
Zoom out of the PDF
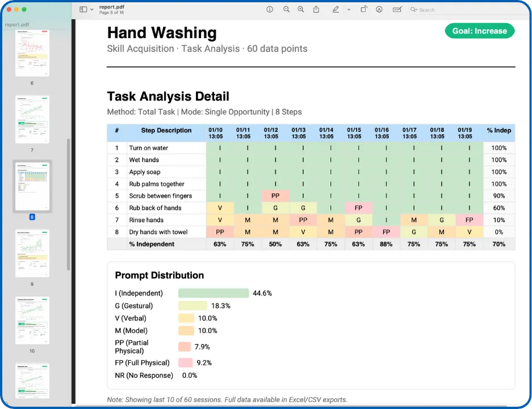[286, 10]
